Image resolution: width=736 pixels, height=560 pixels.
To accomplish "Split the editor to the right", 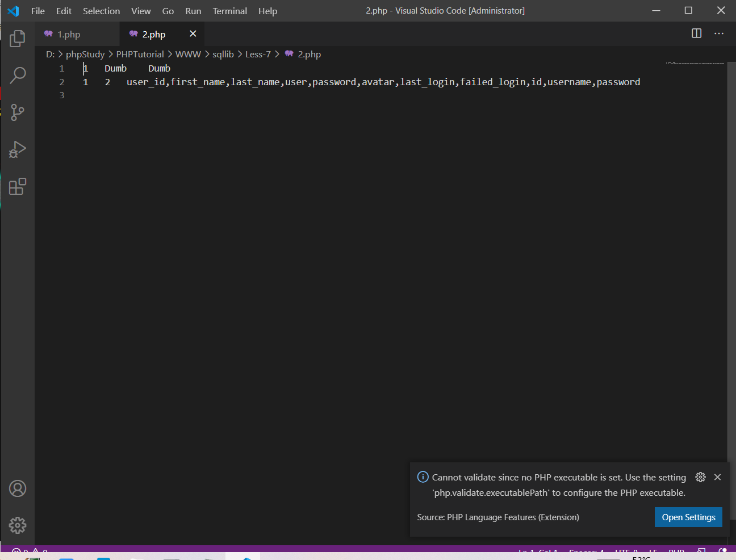I will point(696,34).
